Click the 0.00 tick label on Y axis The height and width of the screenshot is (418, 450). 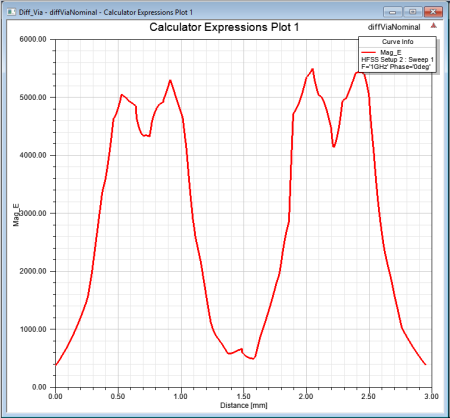(x=39, y=387)
